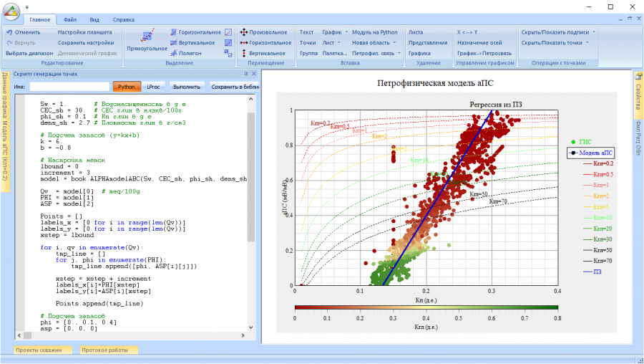Select Произвольное free movement tool
644x364 pixels.
[263, 32]
